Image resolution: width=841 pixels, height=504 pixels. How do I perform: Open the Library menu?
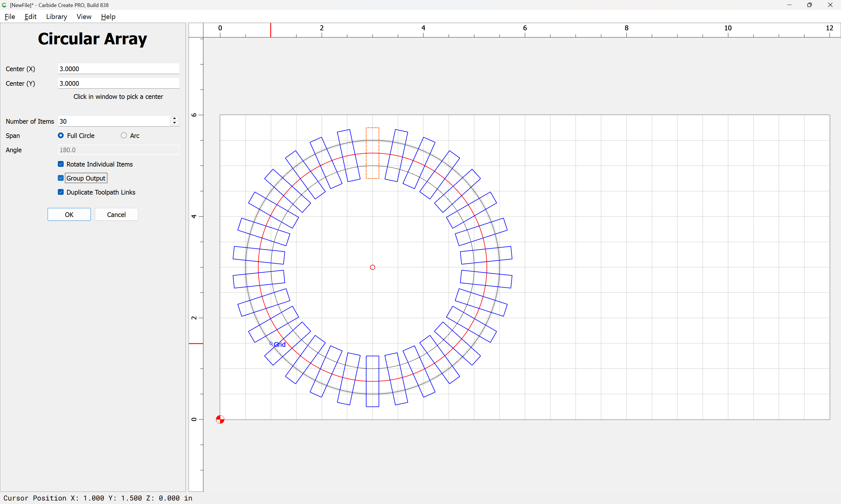point(56,17)
